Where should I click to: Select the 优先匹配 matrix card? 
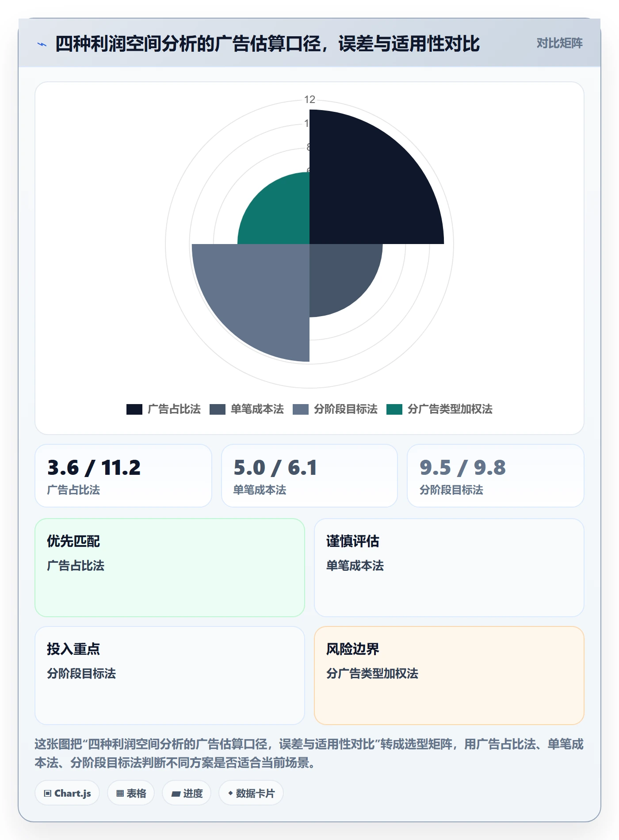coord(170,568)
